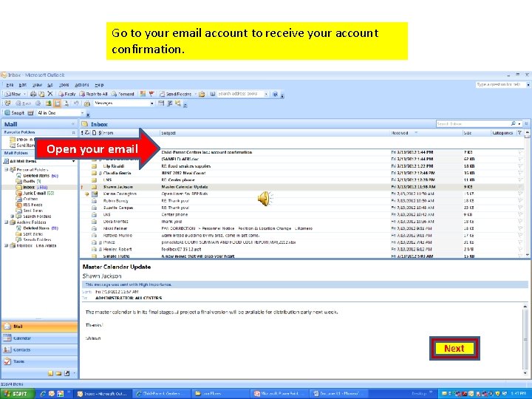The width and height of the screenshot is (532, 399).
Task: Select the Junk E-mail folder
Action: tap(35, 193)
